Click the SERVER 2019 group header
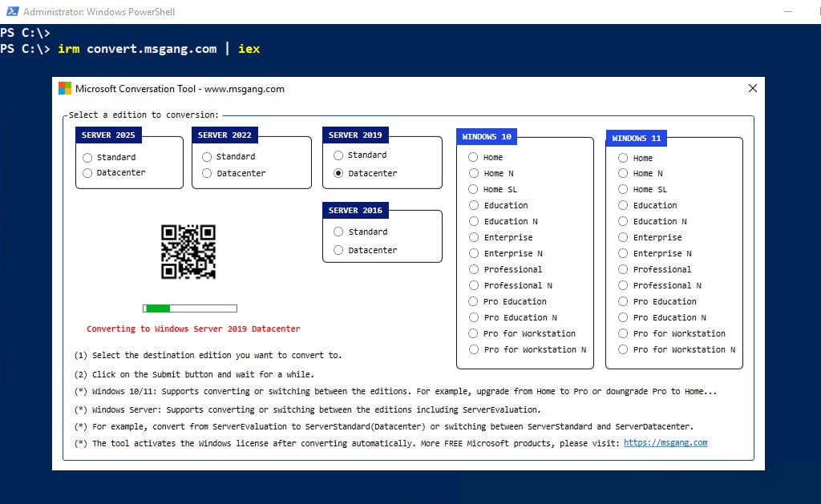Image resolution: width=821 pixels, height=504 pixels. coord(355,135)
